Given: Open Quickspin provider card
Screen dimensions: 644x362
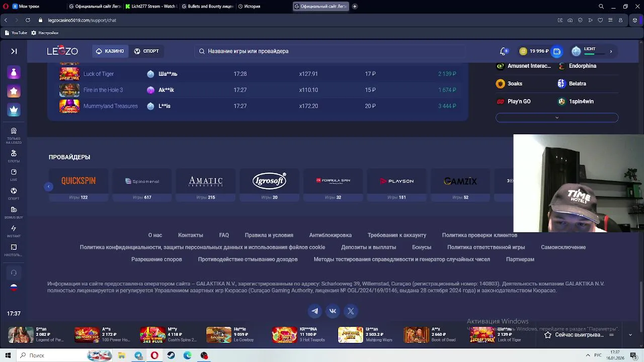Looking at the screenshot, I should [x=78, y=186].
